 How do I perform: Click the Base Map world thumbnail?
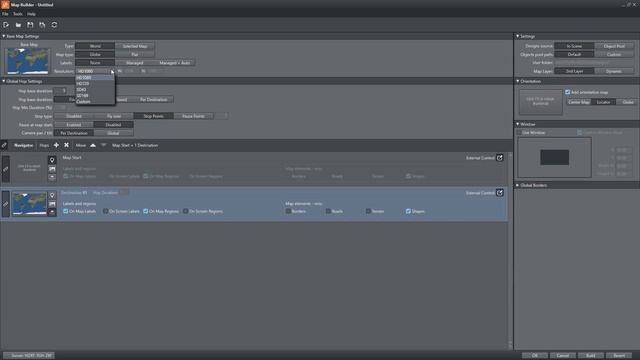tap(28, 61)
